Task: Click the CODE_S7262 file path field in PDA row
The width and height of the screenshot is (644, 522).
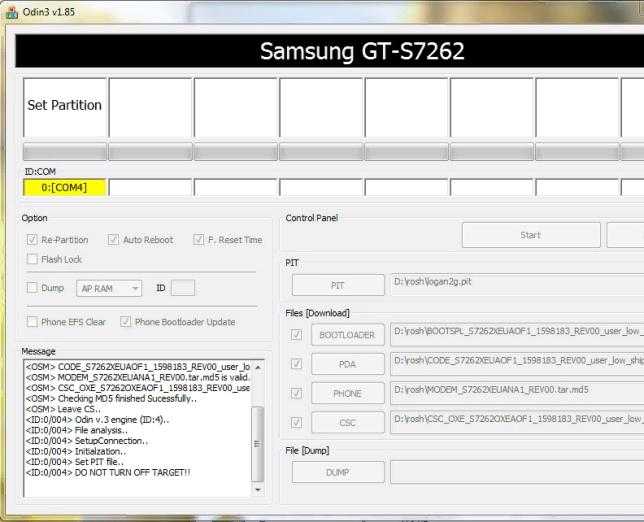Action: point(517,364)
